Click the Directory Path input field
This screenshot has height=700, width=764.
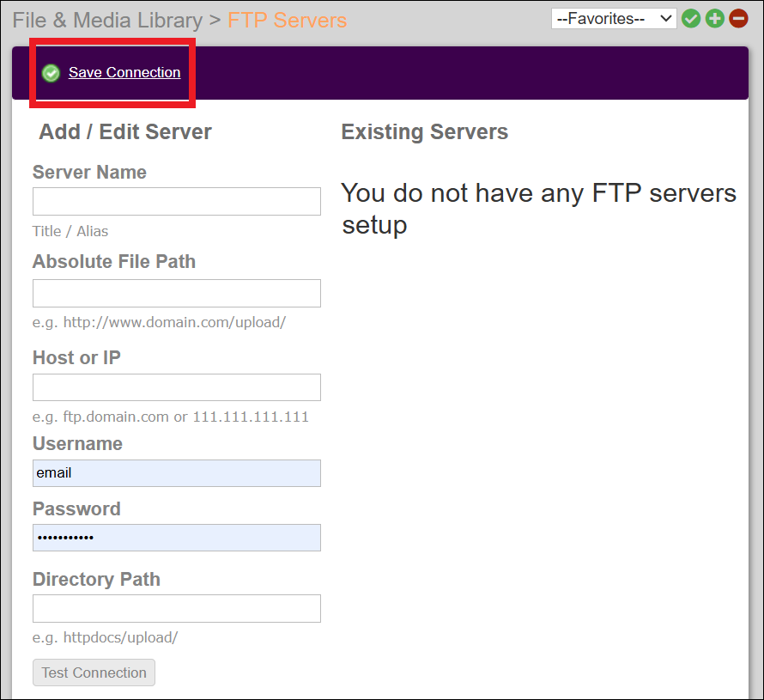coord(176,608)
